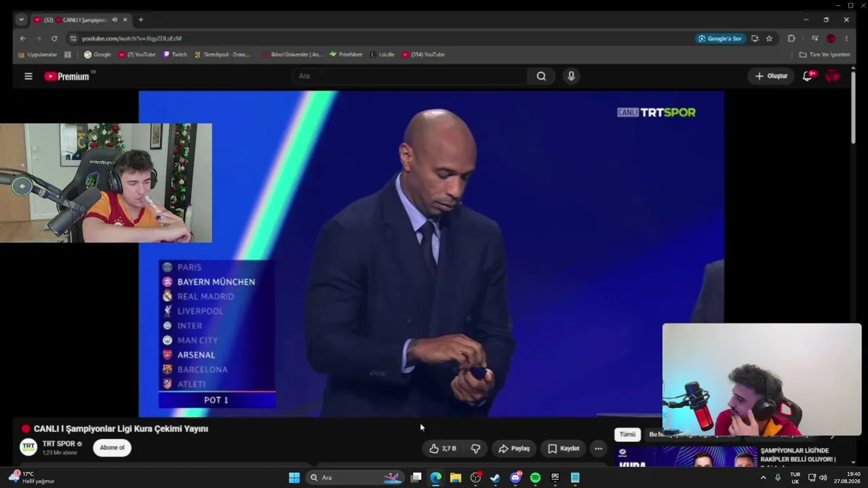Image resolution: width=868 pixels, height=488 pixels.
Task: Subscribe with the Abone ol button
Action: [113, 447]
